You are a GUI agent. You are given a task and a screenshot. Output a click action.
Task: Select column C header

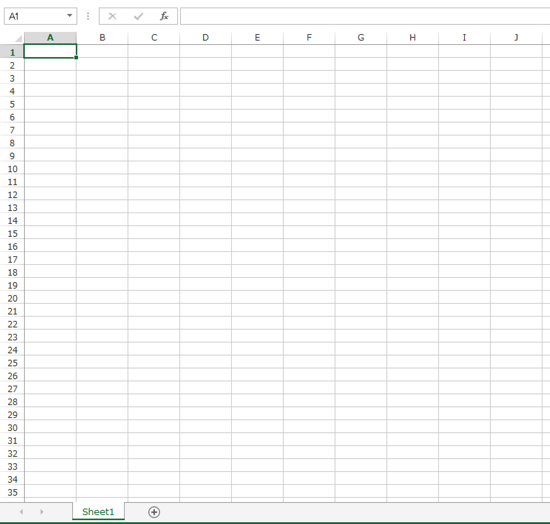pos(154,38)
